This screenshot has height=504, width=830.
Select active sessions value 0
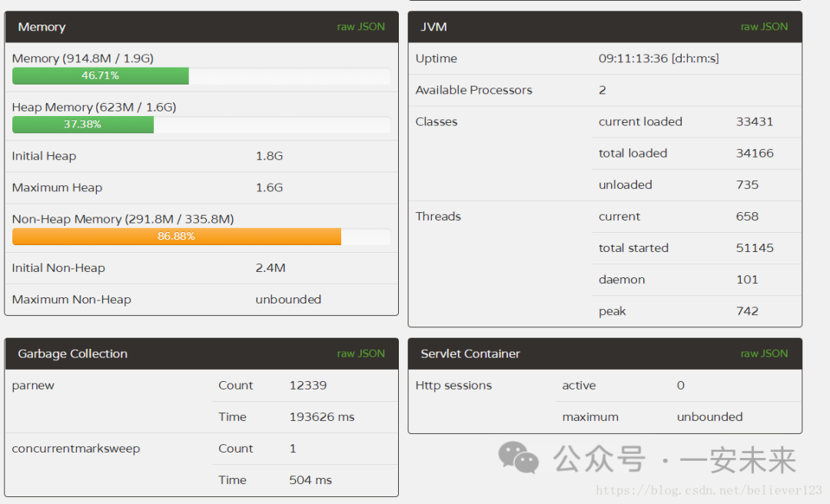pyautogui.click(x=681, y=386)
